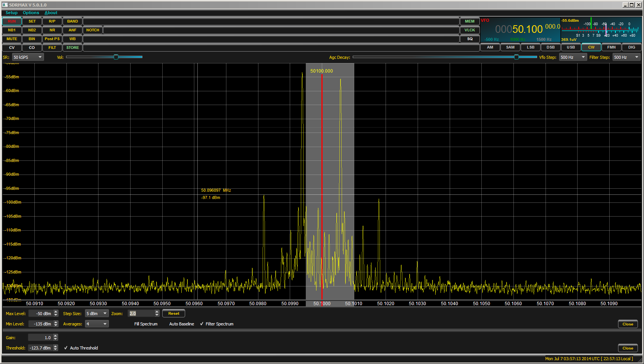Click the Max Level input field

[x=40, y=314]
